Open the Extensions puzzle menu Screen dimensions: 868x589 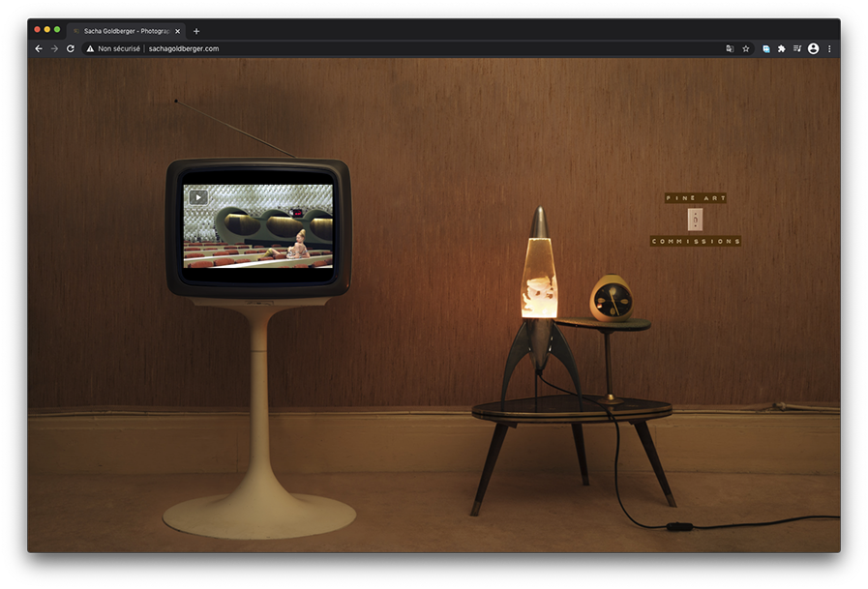(782, 48)
